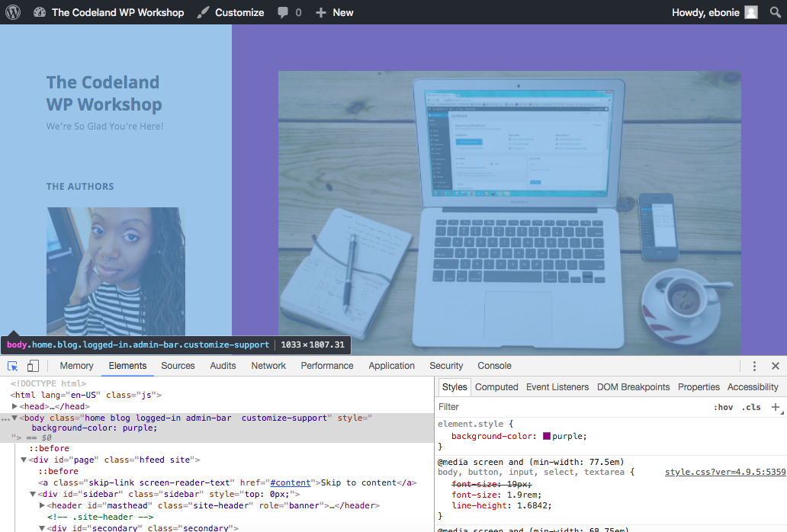This screenshot has height=532, width=787.
Task: Switch to the Audits tab
Action: coord(223,366)
